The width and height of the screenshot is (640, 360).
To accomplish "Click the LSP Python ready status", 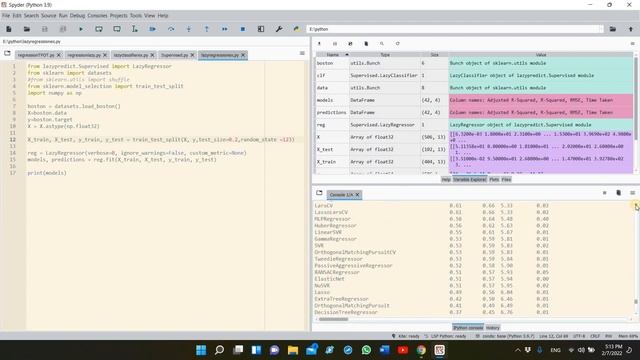I will [445, 336].
